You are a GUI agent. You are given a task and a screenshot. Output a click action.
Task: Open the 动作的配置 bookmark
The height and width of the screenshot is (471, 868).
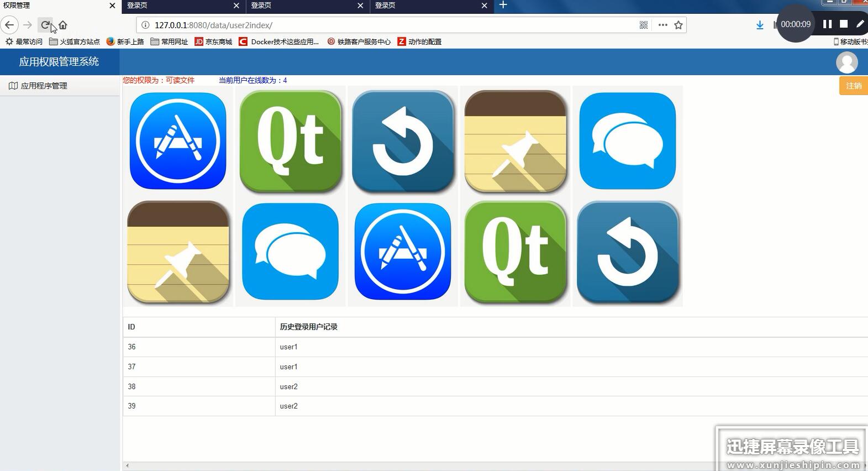[419, 41]
